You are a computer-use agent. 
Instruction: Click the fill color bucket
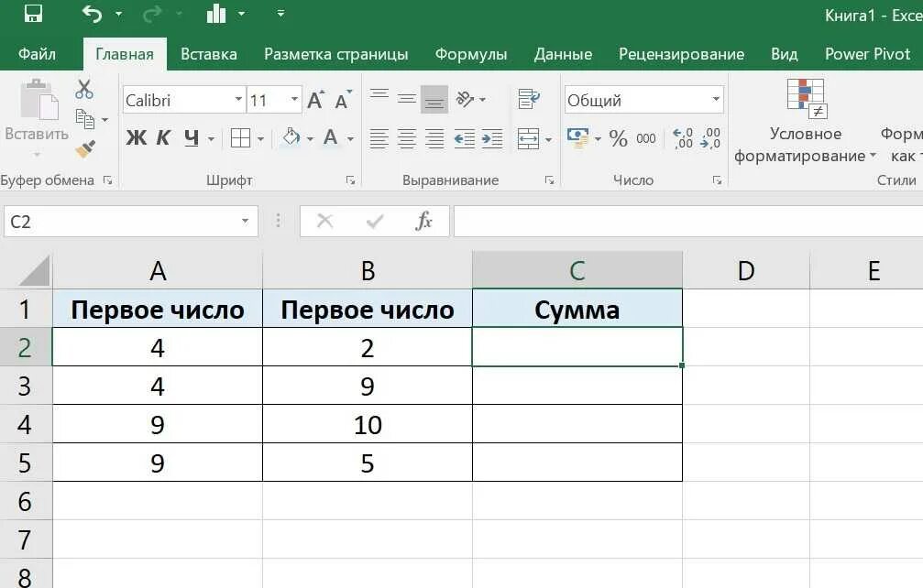[291, 137]
